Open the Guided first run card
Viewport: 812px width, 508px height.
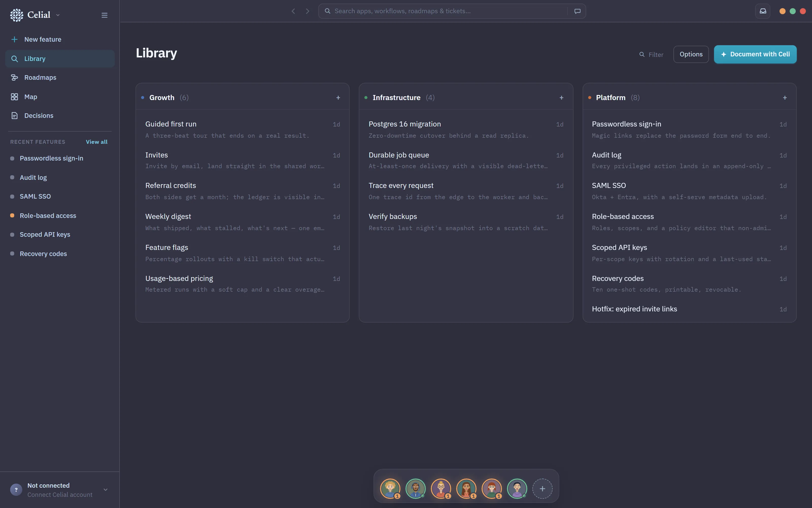point(243,129)
